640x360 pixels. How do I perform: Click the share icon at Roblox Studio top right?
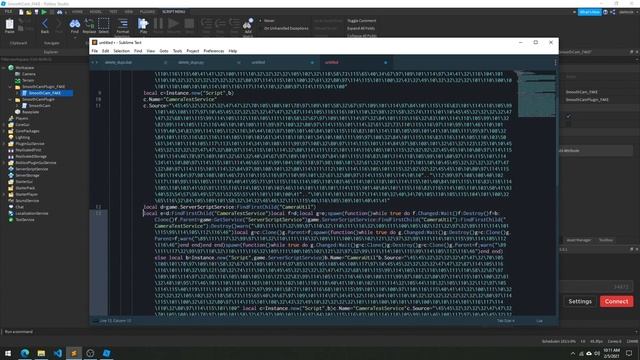tap(613, 12)
